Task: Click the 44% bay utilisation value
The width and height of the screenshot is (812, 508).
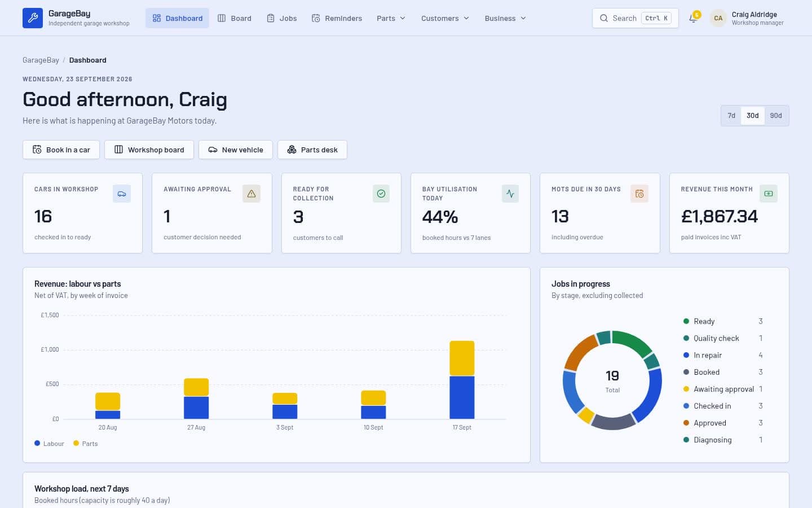Action: (x=440, y=217)
